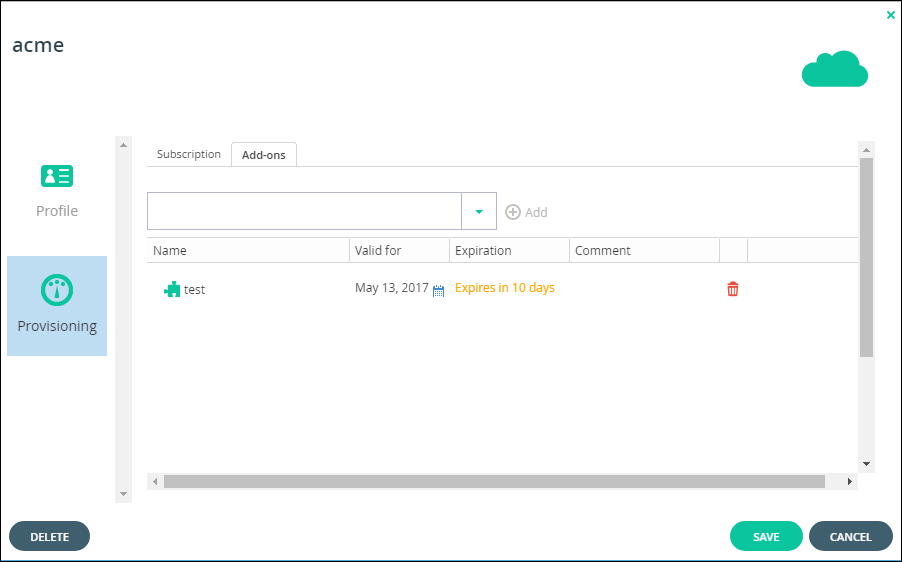Click the plus circle Add icon
The height and width of the screenshot is (562, 902).
(x=513, y=212)
